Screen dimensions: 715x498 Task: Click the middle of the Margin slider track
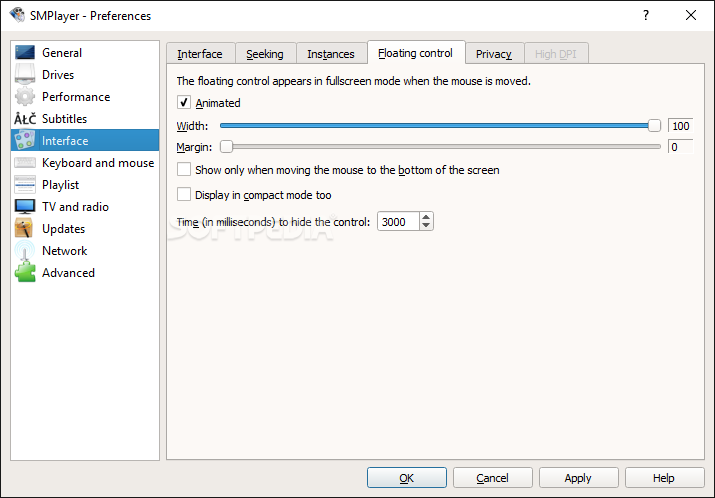coord(440,146)
